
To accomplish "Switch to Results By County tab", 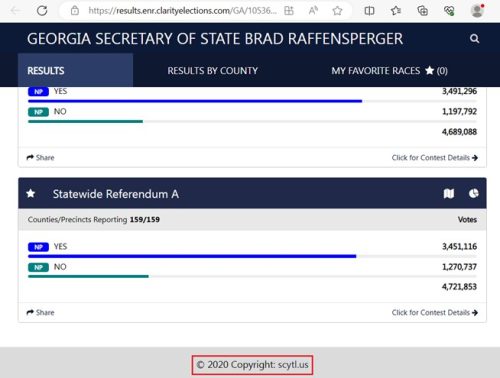I will pyautogui.click(x=212, y=71).
